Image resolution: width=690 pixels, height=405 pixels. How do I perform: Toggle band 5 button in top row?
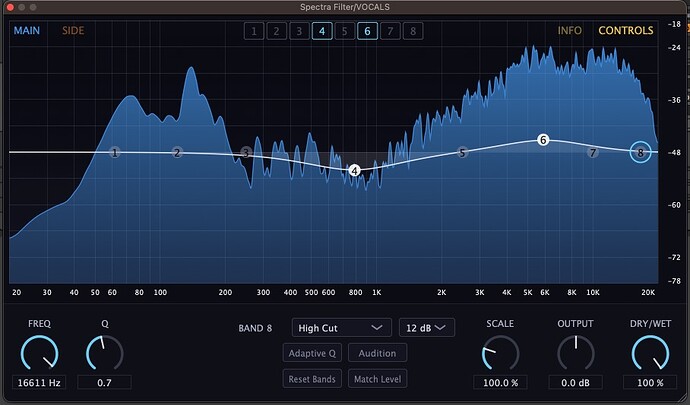pos(345,31)
